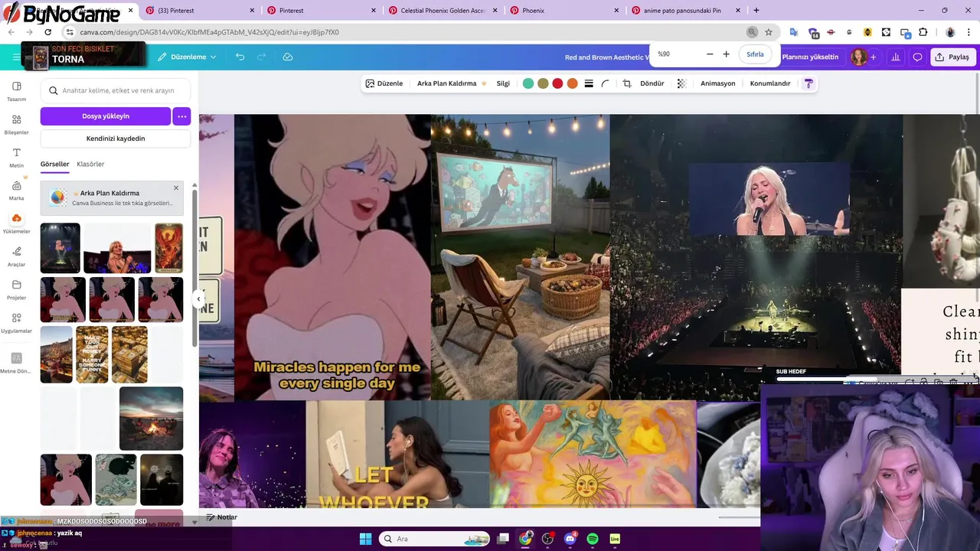Open the Chrome three-dot menu
Screen dimensions: 980x551
969,32
